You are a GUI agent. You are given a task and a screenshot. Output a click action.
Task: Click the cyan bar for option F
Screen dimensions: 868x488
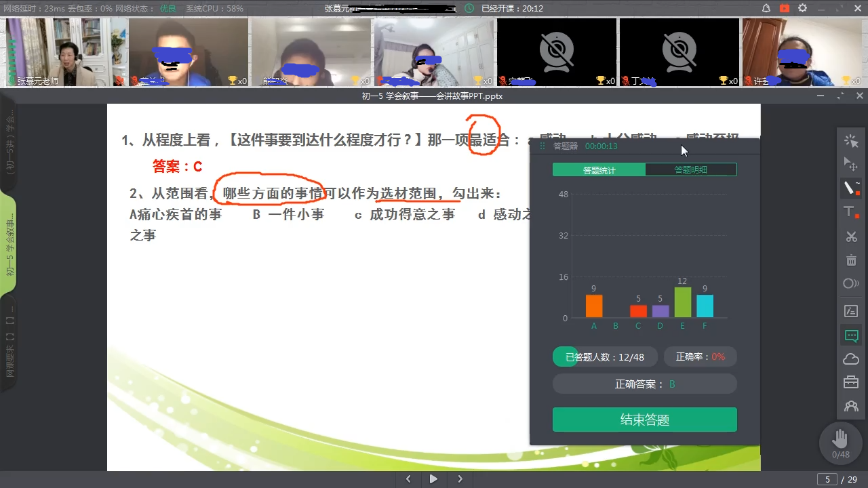pos(705,306)
